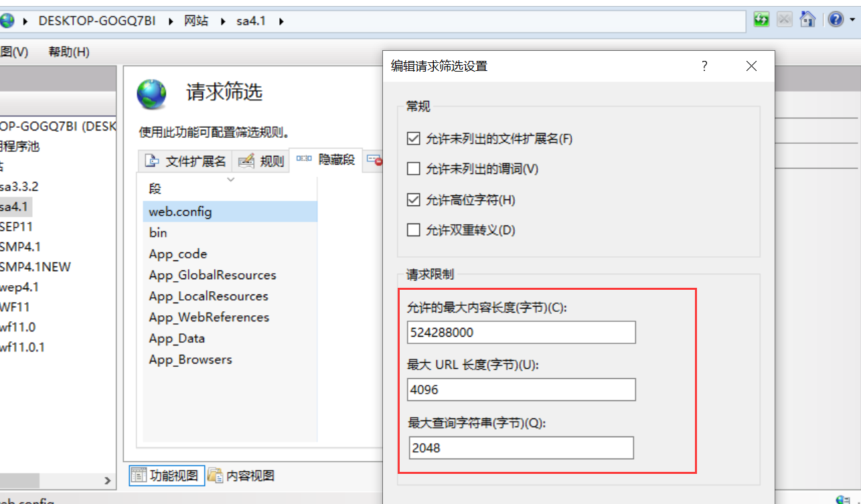Viewport: 861px width, 504px height.
Task: Check the 允许双重转义(D) option
Action: [413, 230]
